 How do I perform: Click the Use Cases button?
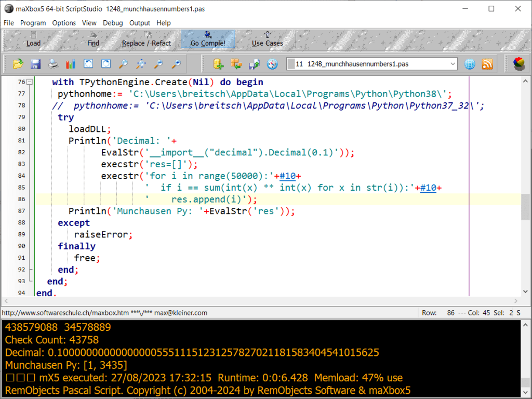point(268,39)
